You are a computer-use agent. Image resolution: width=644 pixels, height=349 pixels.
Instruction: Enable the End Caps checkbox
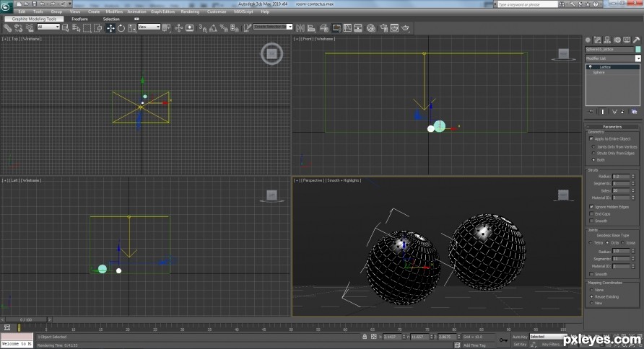click(591, 213)
